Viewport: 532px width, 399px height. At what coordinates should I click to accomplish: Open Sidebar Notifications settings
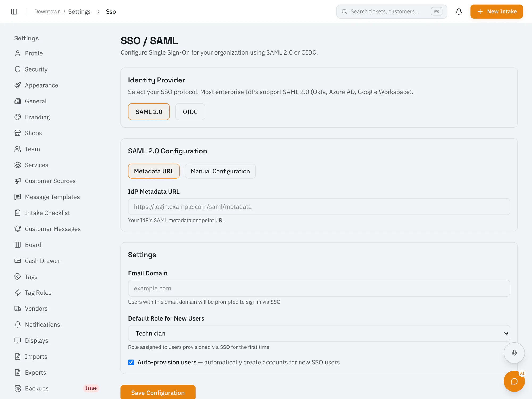coord(57,325)
